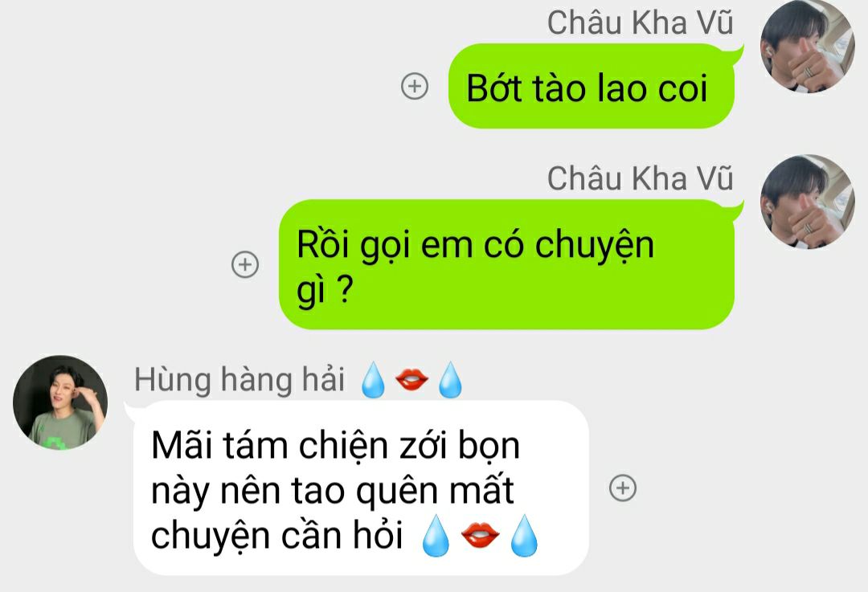Select the "Mãi tám chiện zới bọn" white bubble
Viewport: 868px width, 592px height.
(x=361, y=488)
